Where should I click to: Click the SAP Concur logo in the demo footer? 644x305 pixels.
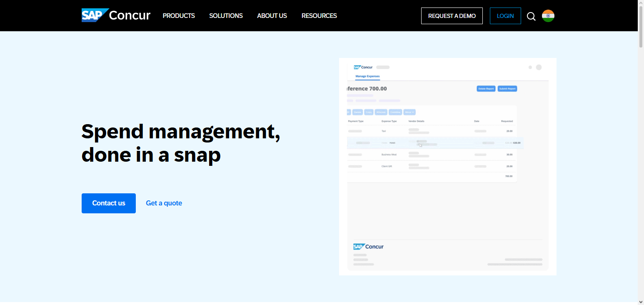[368, 246]
